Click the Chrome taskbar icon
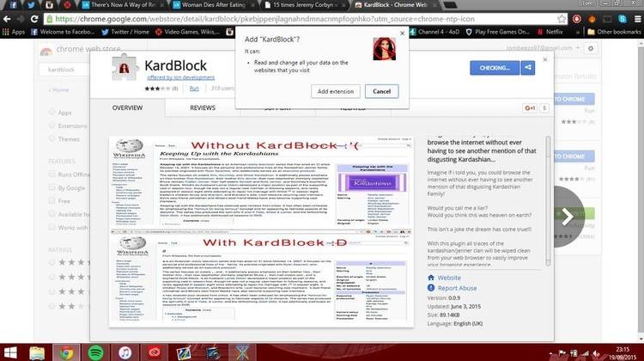This screenshot has height=361, width=644. tap(66, 352)
